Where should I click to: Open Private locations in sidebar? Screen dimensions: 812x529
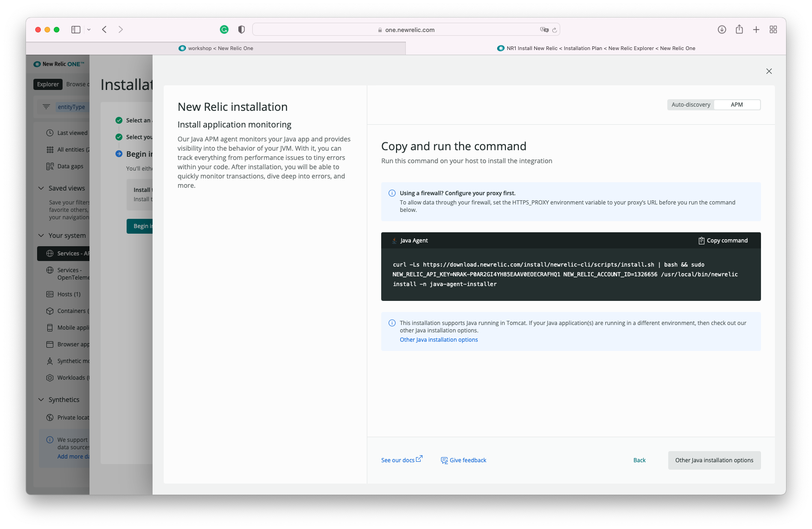[68, 418]
